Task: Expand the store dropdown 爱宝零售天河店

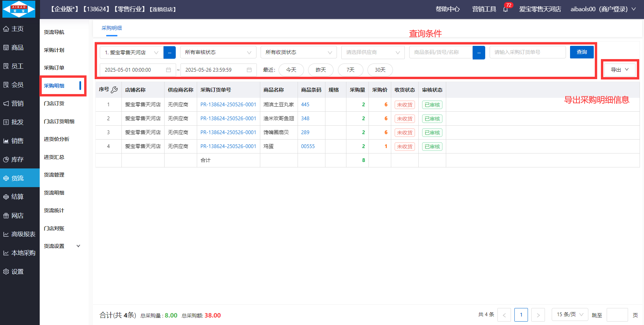Action: tap(132, 52)
